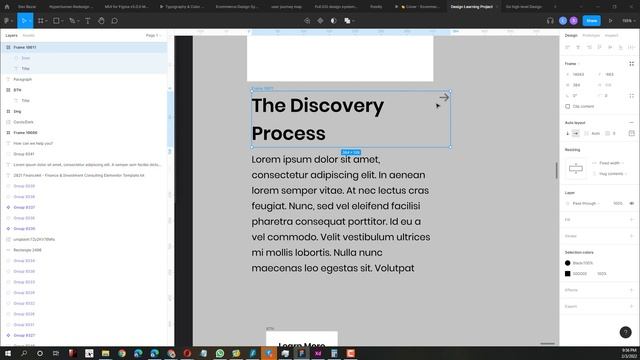Select the Frame tool
The height and width of the screenshot is (360, 640).
coord(41,20)
